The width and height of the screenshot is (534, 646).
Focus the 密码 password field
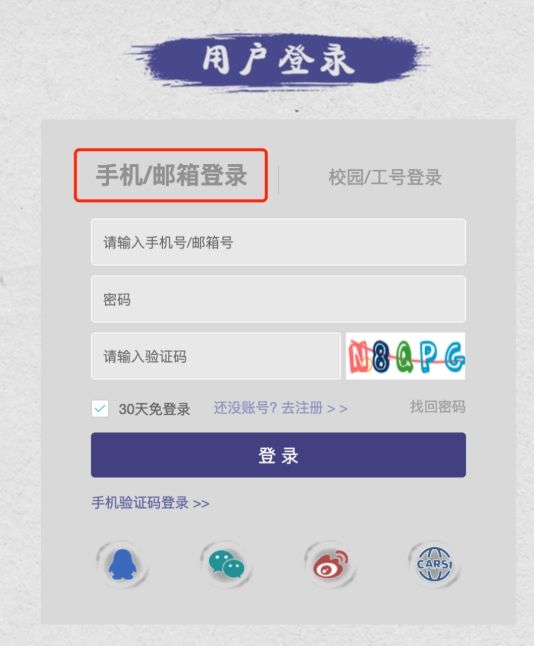coord(279,299)
